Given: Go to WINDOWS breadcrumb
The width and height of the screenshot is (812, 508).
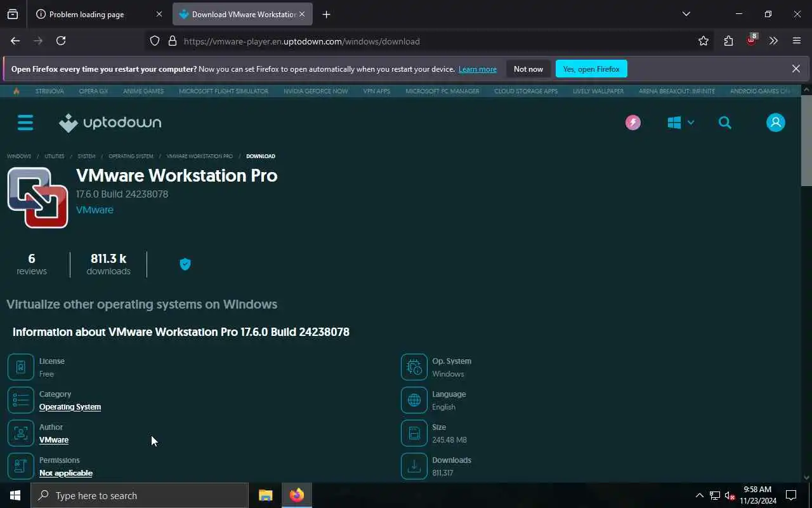Looking at the screenshot, I should coord(19,156).
